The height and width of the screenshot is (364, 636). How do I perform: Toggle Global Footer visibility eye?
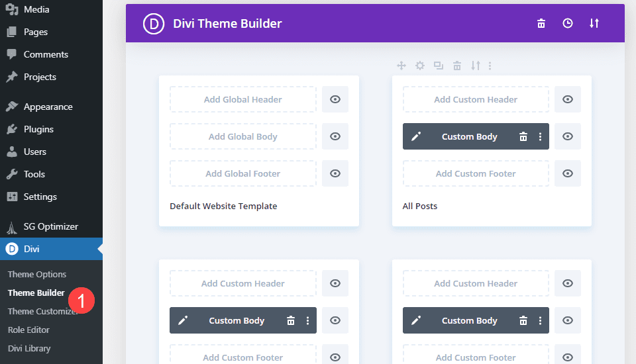[335, 173]
